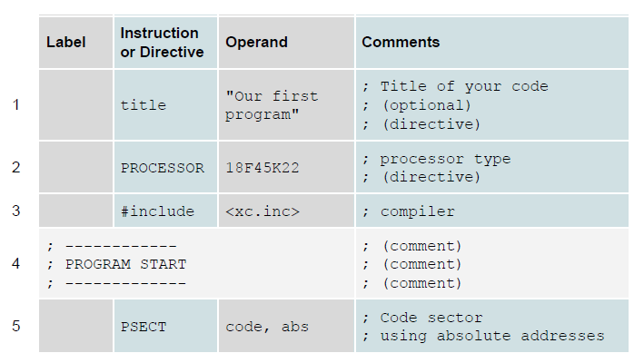Click the Code sector comment cell
The width and height of the screenshot is (644, 363).
pyautogui.click(x=492, y=326)
